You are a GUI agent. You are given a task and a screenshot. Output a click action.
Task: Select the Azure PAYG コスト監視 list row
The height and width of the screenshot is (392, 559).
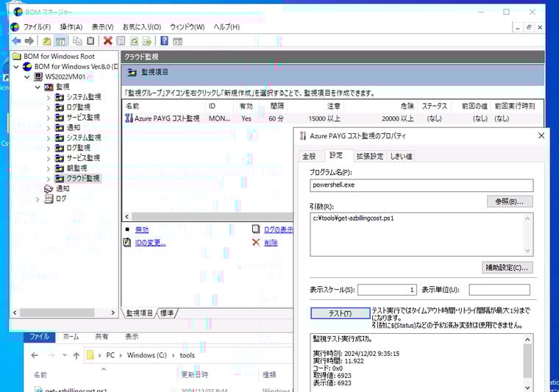click(x=333, y=118)
